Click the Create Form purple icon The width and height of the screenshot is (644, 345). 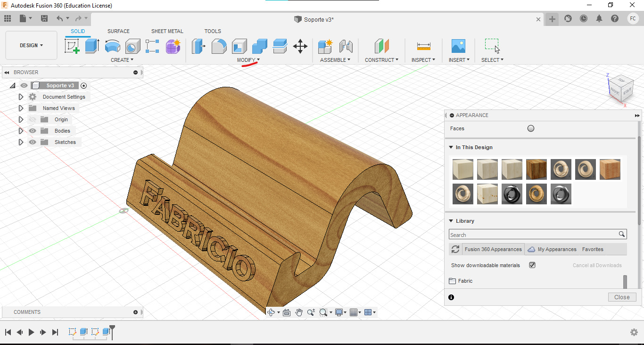(173, 46)
